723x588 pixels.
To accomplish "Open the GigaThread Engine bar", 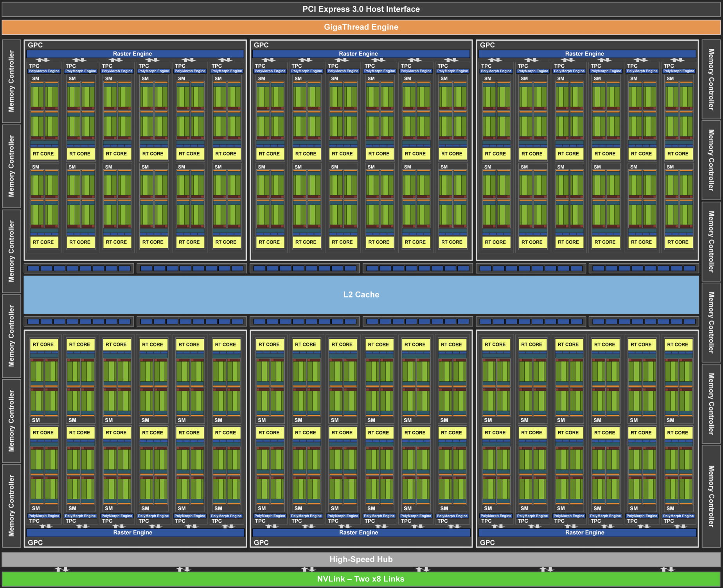I will pyautogui.click(x=361, y=27).
